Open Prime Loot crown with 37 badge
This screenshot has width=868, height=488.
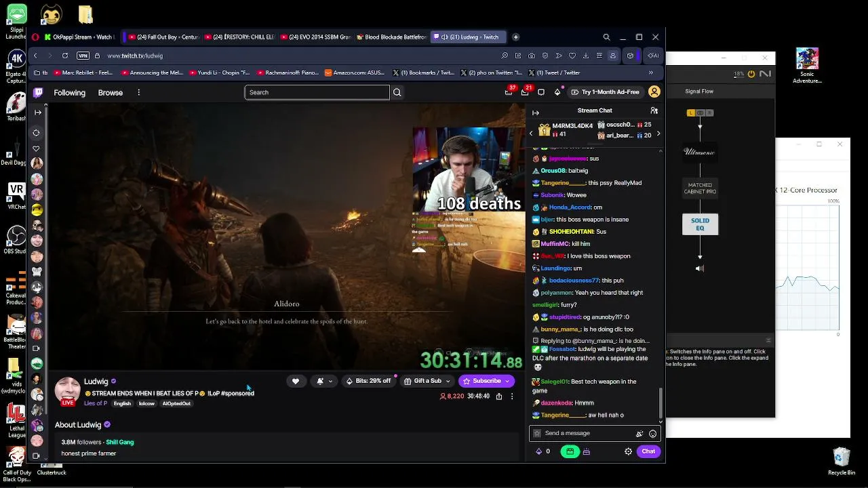click(509, 91)
